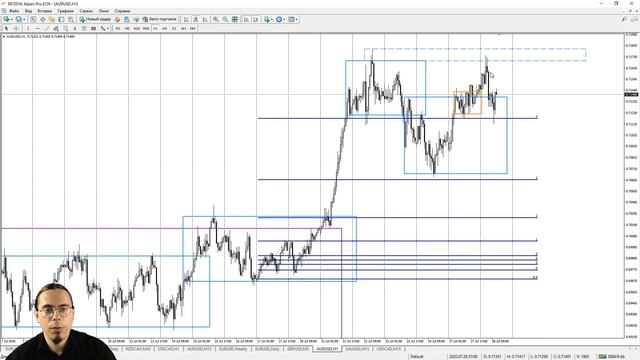Select the Text Label tool
This screenshot has height=360, width=640.
tap(84, 28)
